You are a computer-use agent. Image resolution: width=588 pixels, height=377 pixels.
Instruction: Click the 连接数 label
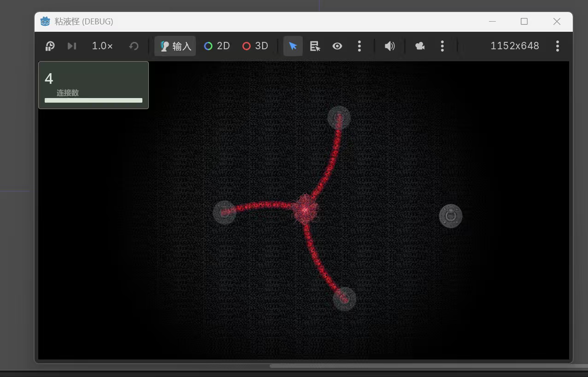tap(68, 93)
